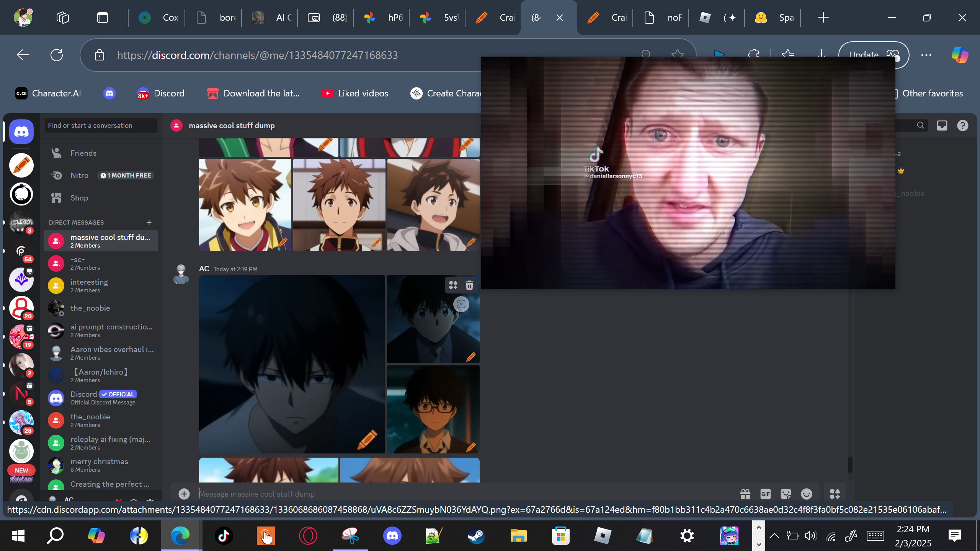
Task: Open roleplay ai fixing group chat
Action: [x=101, y=443]
